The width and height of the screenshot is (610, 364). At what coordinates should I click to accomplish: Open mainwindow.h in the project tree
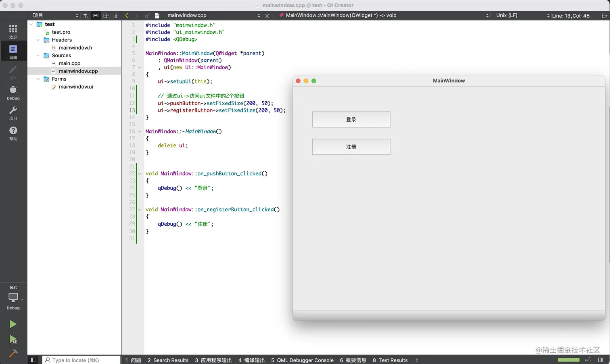(x=75, y=48)
